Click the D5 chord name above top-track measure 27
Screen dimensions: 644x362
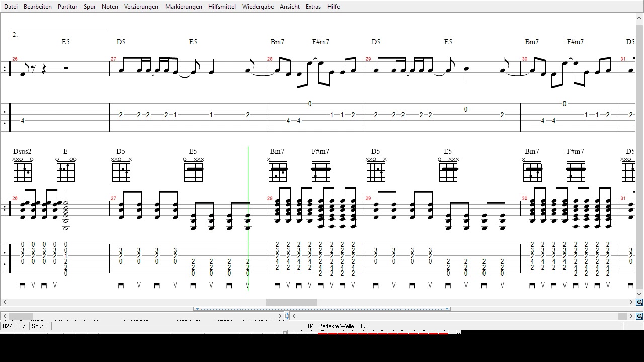[x=121, y=42]
